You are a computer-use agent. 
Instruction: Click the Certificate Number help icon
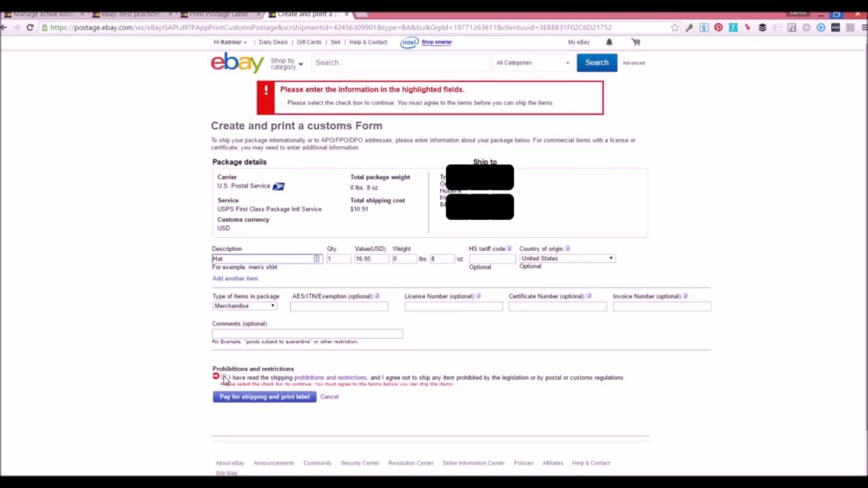pyautogui.click(x=589, y=296)
